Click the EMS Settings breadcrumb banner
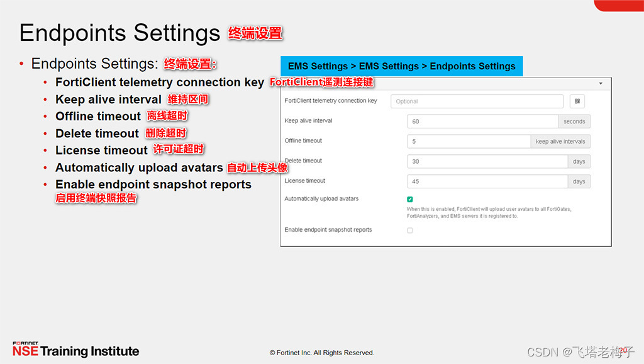644x364 pixels. (402, 66)
